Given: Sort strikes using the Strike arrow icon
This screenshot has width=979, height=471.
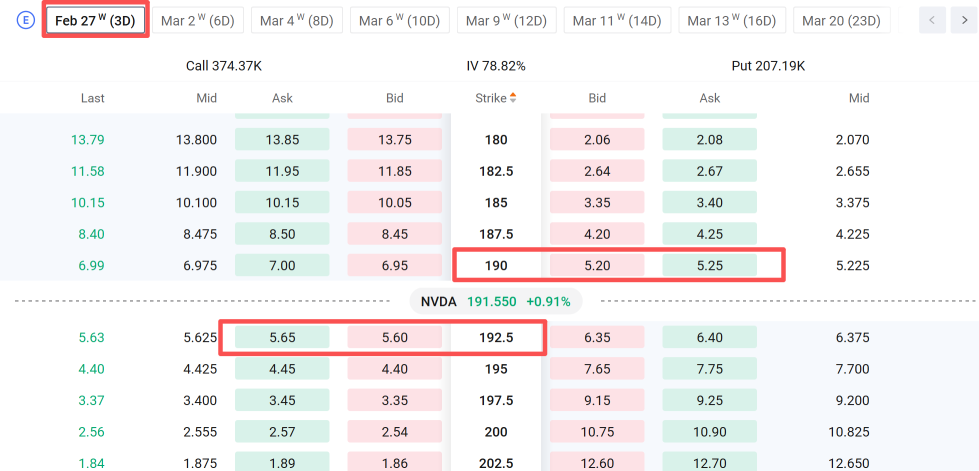Looking at the screenshot, I should coord(513,98).
